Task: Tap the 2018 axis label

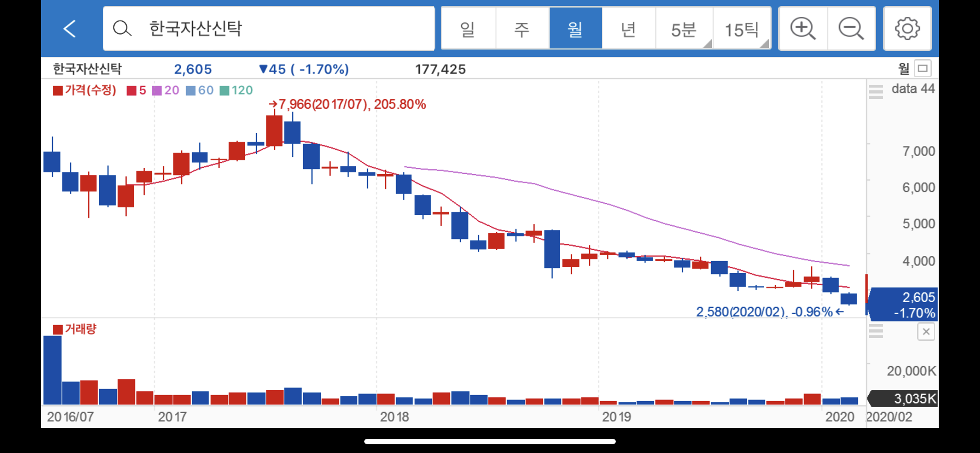Action: [x=394, y=417]
